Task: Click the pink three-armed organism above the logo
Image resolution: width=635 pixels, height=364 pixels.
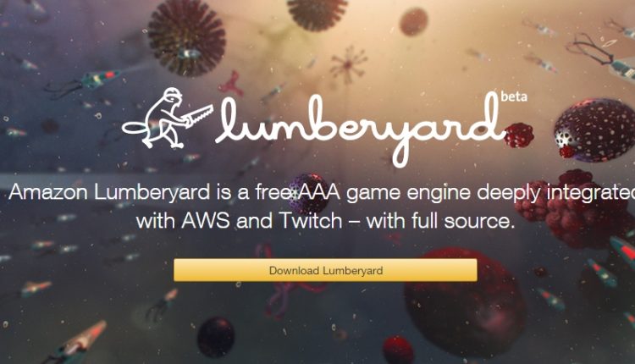Action: click(232, 84)
